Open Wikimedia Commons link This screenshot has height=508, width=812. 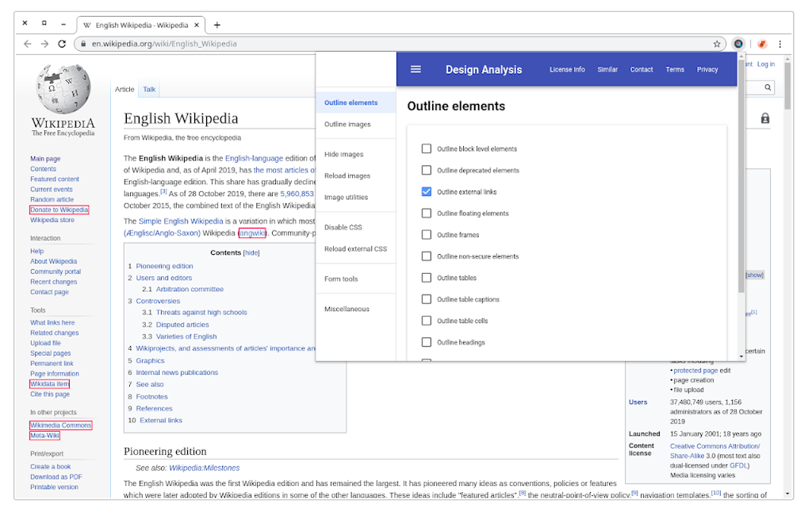tap(60, 425)
